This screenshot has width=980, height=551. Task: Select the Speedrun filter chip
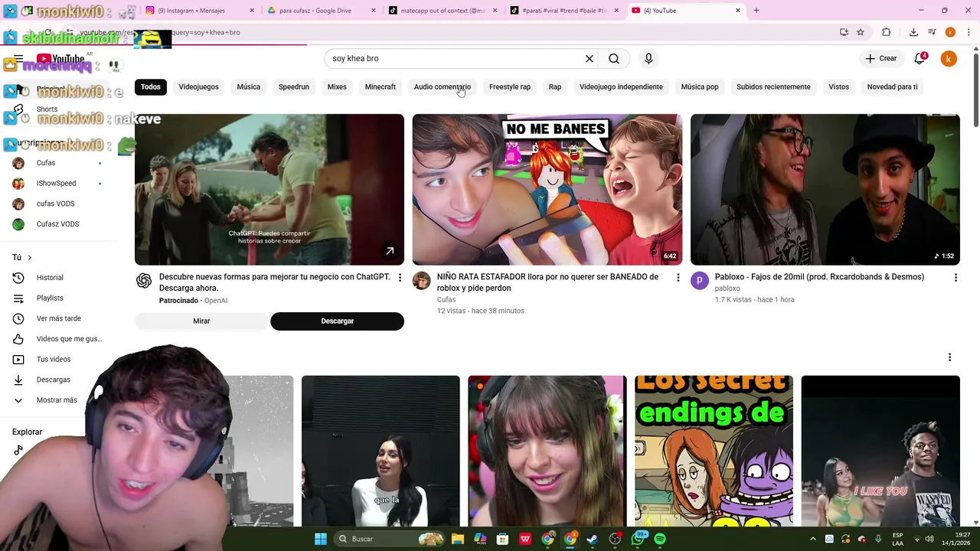point(293,86)
